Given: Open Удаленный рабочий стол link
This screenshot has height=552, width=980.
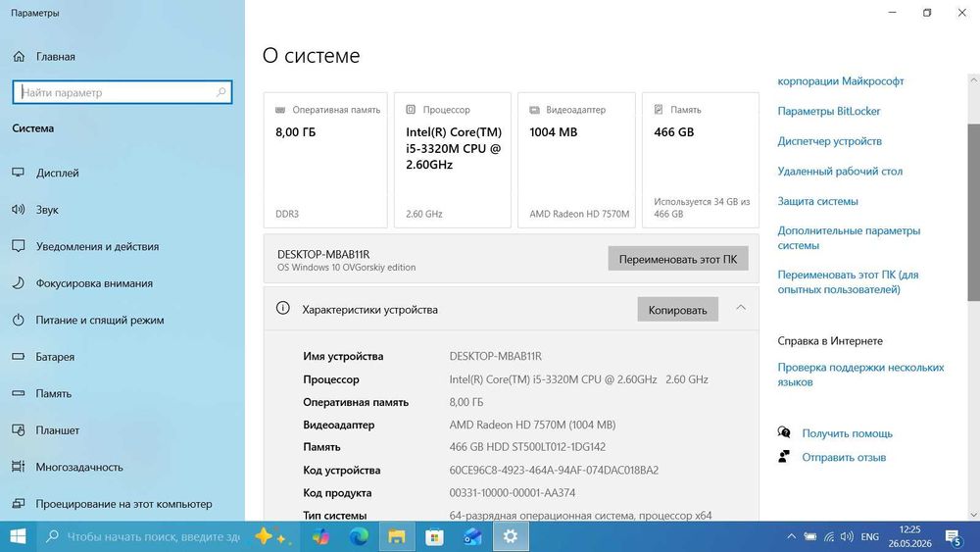Looking at the screenshot, I should 840,171.
